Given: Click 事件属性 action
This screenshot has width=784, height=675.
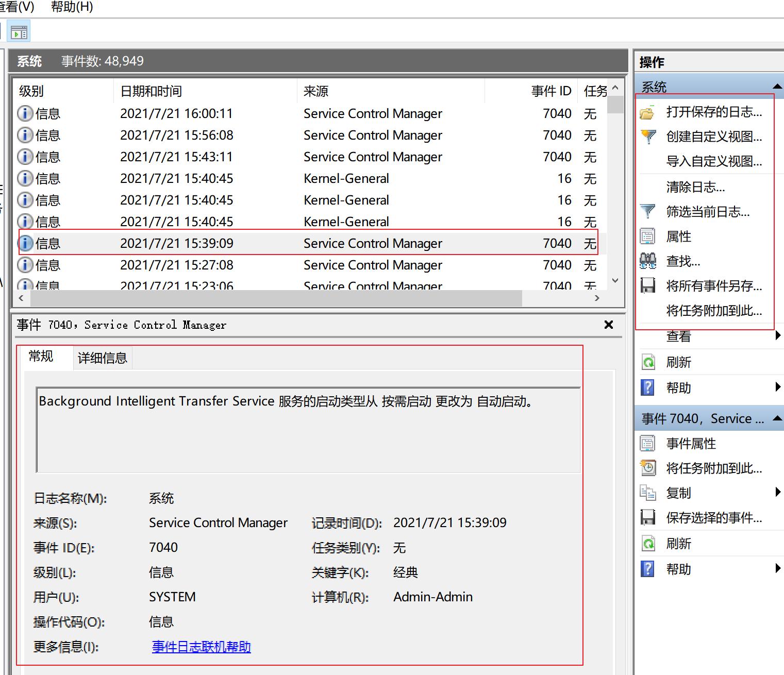Looking at the screenshot, I should [x=691, y=443].
